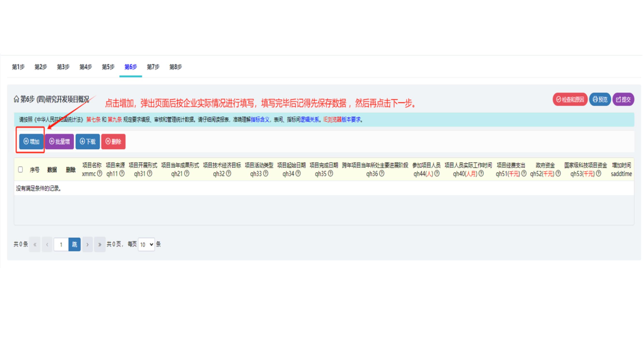The image size is (644, 362).
Task: Open the 逻辑关系 link
Action: point(310,120)
